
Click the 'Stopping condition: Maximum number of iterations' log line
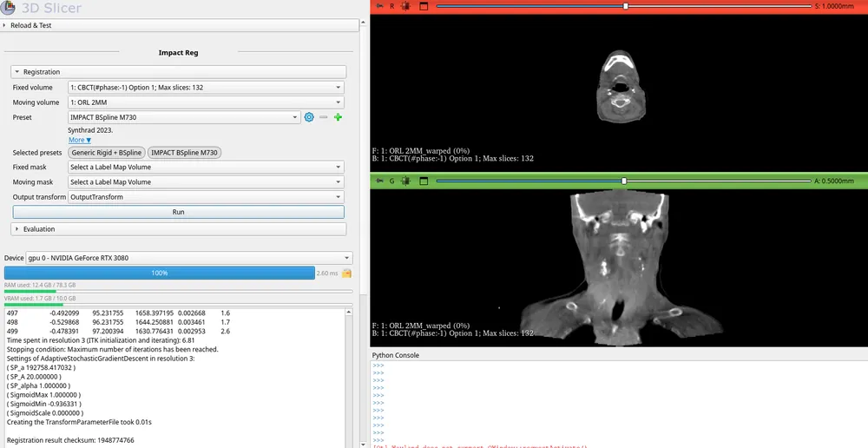coord(112,349)
